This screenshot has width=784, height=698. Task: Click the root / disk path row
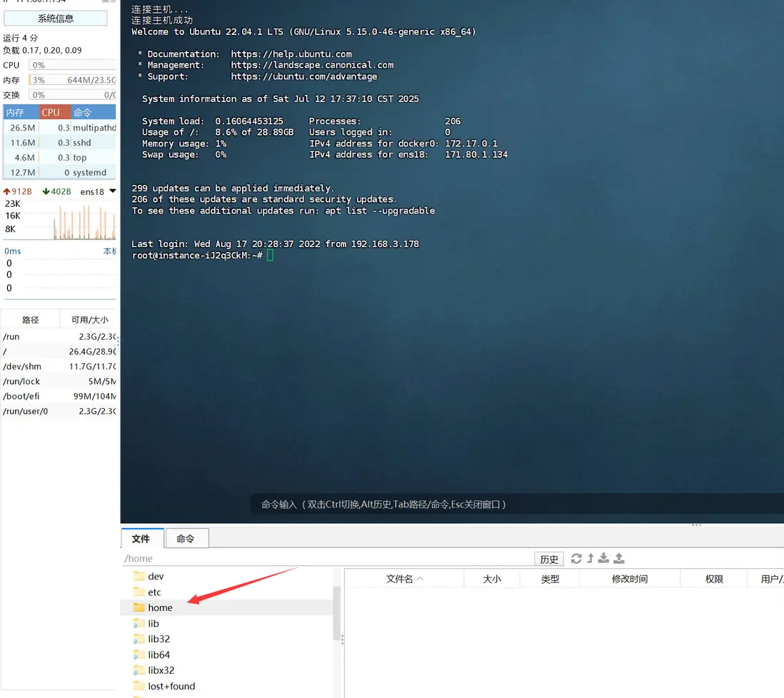click(x=59, y=352)
